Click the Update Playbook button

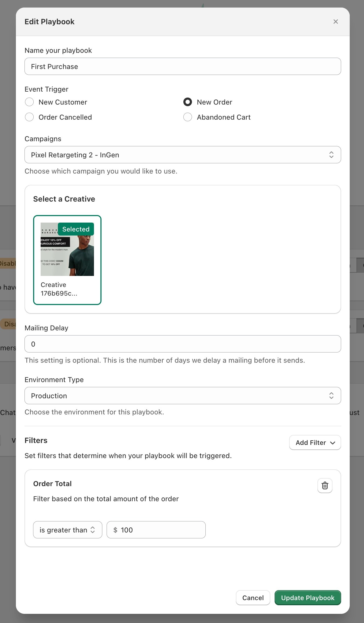(308, 598)
